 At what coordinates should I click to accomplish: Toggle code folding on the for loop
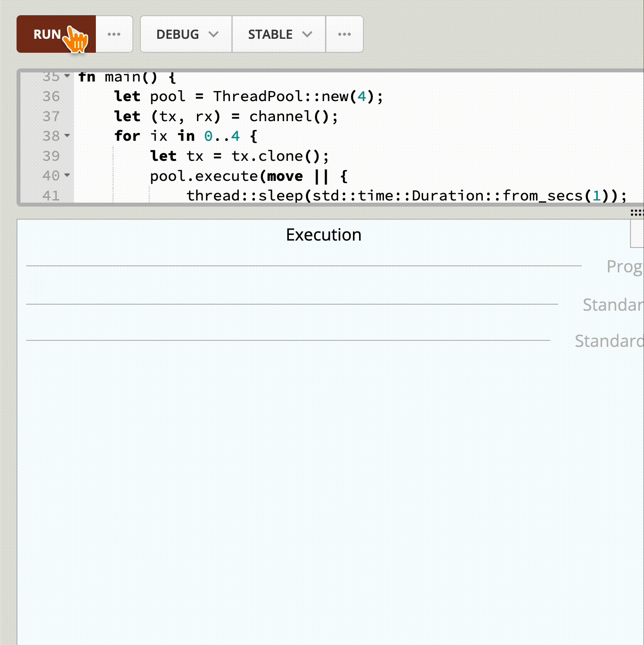67,136
